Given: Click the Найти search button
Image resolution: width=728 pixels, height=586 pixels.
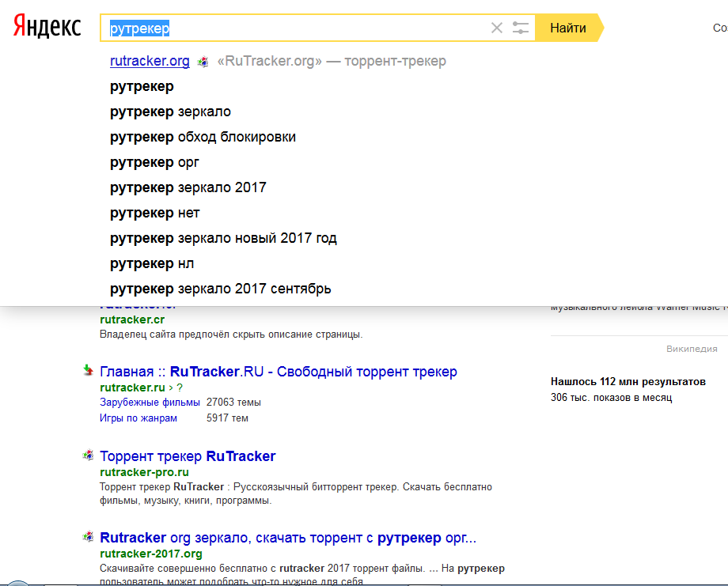Looking at the screenshot, I should (x=568, y=28).
